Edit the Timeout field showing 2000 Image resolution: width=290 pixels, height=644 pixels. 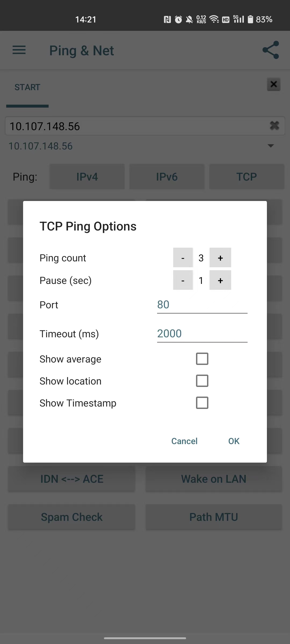(x=202, y=334)
